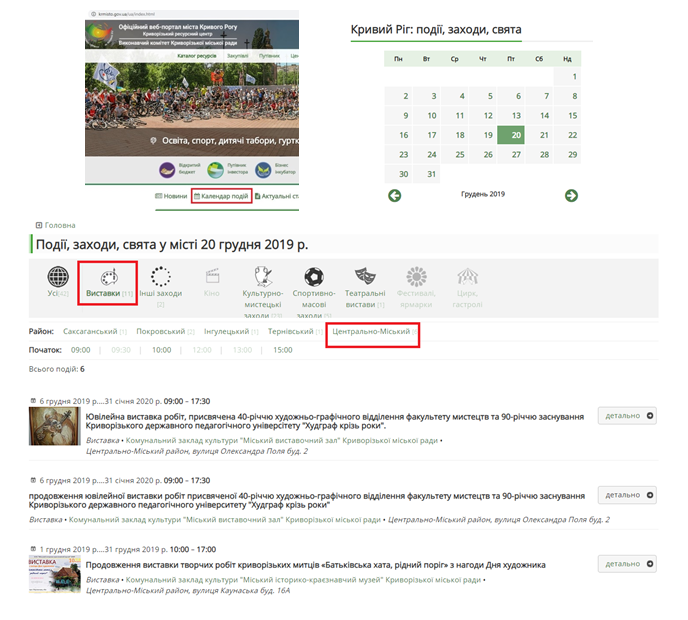The width and height of the screenshot is (688, 620).
Task: Open Путівник menu item in portal header
Action: [269, 56]
